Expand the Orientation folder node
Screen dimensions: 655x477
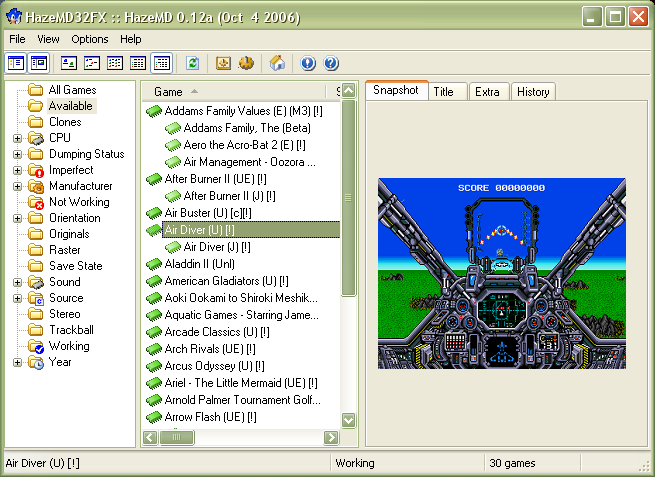tap(18, 218)
